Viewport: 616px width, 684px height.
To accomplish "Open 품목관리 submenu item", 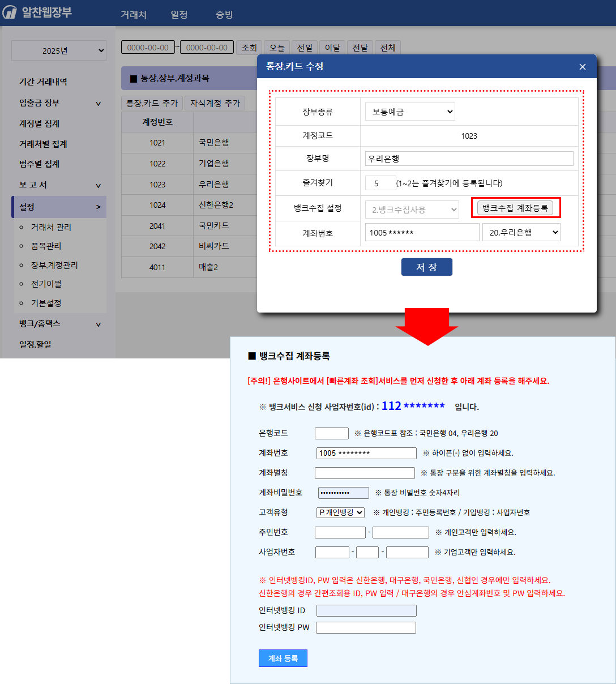I will point(46,246).
